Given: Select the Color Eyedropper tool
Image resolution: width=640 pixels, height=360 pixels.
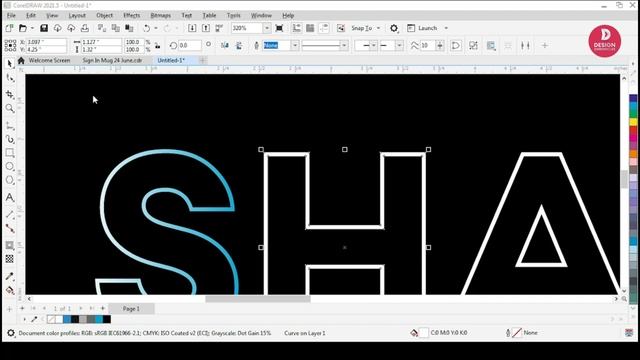Looking at the screenshot, I should click(x=10, y=276).
